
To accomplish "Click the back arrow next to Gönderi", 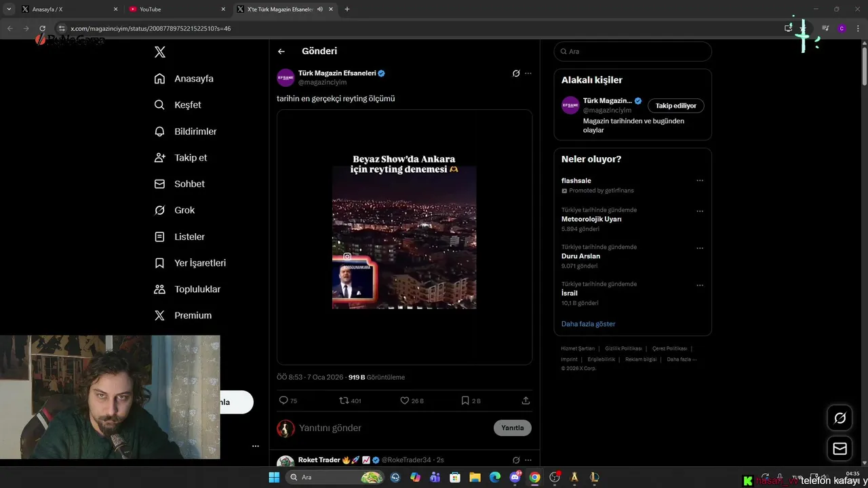I will [281, 52].
